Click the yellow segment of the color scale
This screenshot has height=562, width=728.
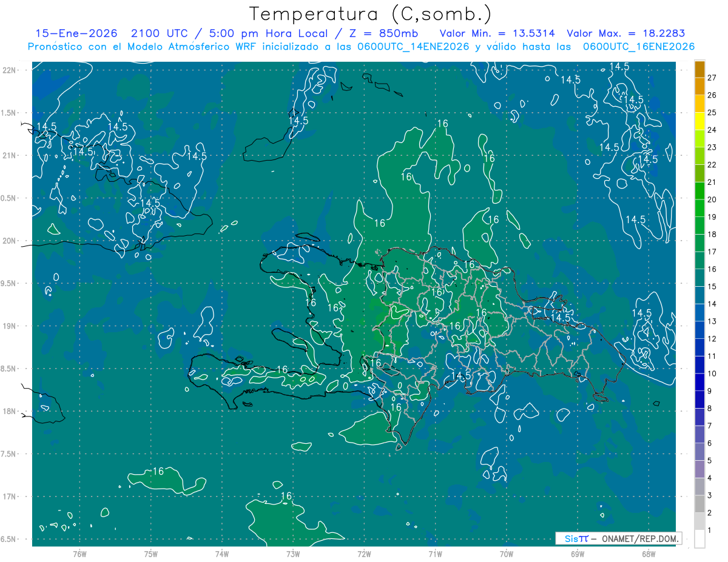click(699, 121)
